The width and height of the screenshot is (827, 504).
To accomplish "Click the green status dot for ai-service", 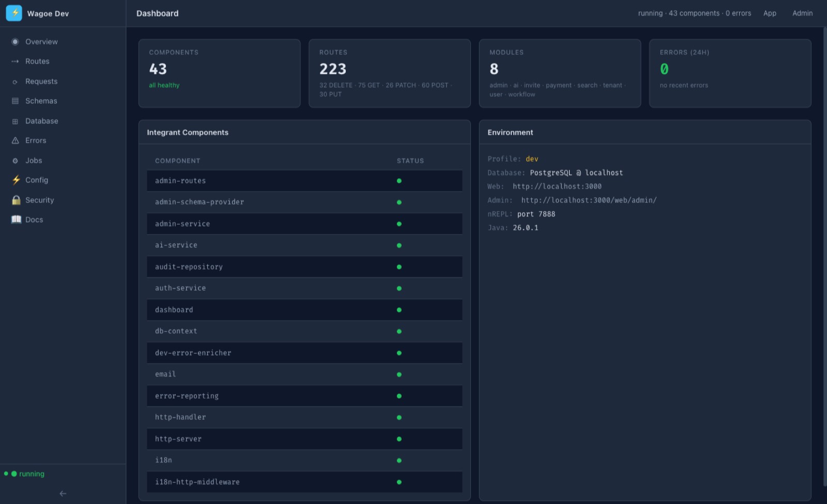I will (399, 245).
